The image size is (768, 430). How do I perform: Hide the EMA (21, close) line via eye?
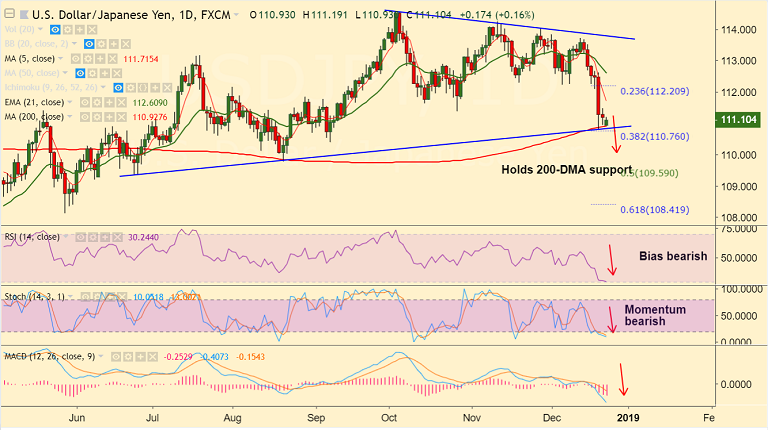click(x=85, y=102)
